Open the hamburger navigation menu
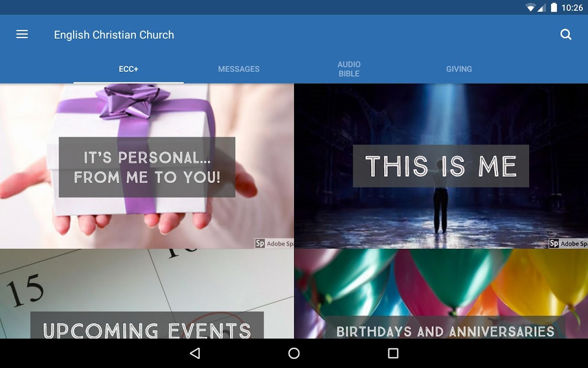Viewport: 588px width, 368px height. click(22, 34)
